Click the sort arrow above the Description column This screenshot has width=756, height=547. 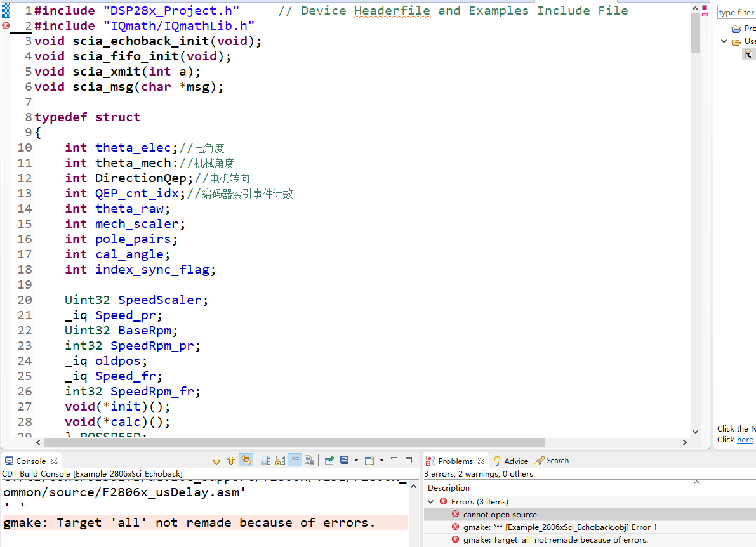pyautogui.click(x=697, y=482)
